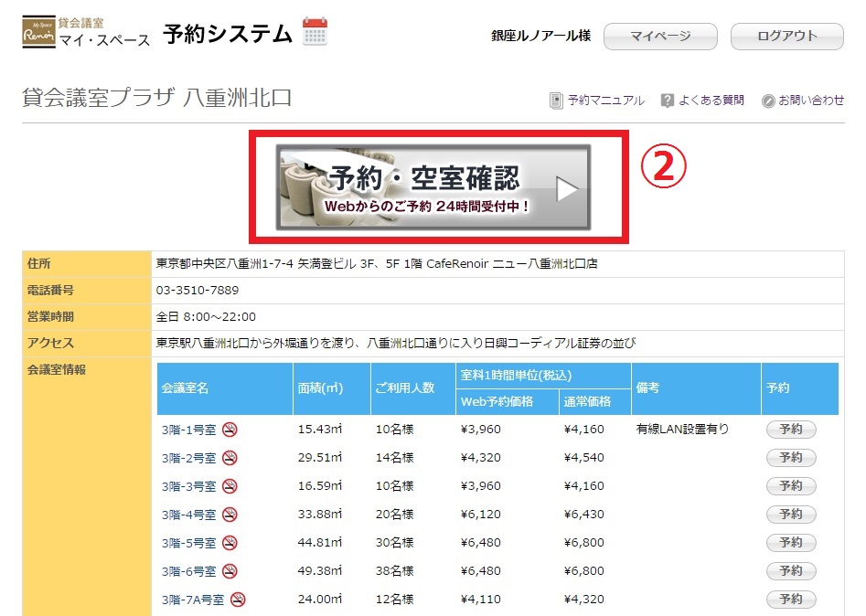
Task: Reserve 3階-3号室 with its 予約 button
Action: click(791, 486)
